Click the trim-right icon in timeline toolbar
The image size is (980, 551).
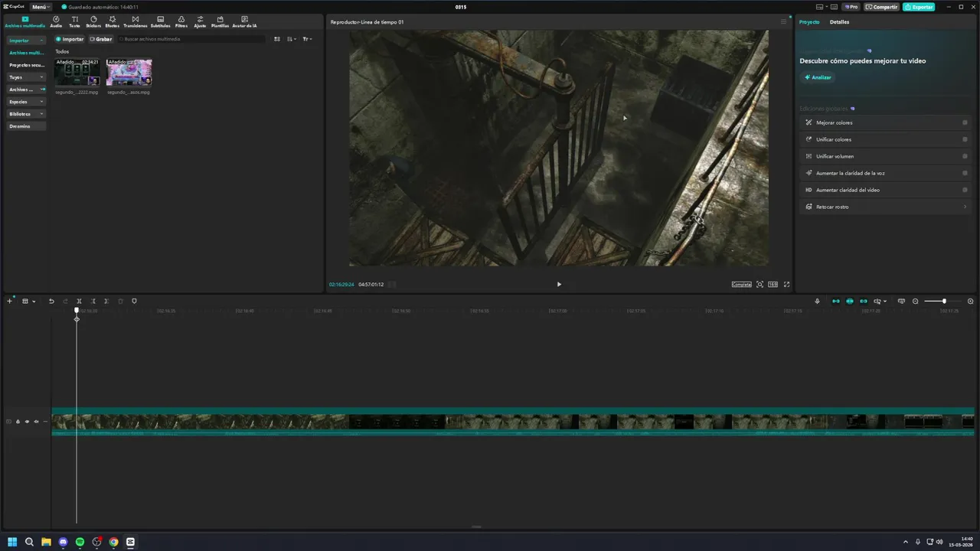pyautogui.click(x=106, y=302)
